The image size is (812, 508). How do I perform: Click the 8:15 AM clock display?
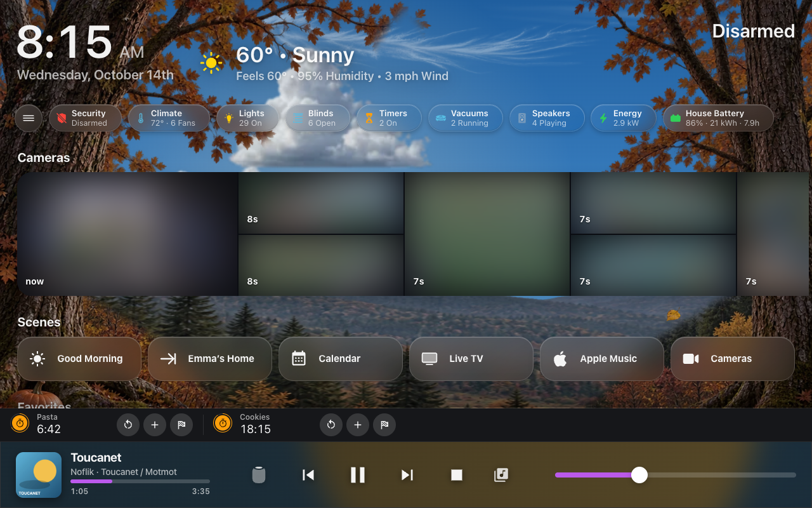(80, 43)
